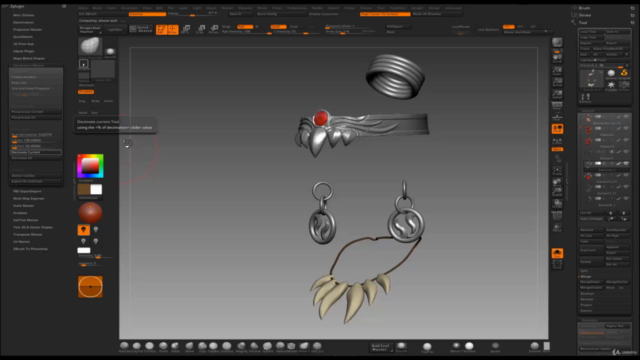Activate the Move transform icon
Screen dimensions: 640x360
[x=186, y=29]
